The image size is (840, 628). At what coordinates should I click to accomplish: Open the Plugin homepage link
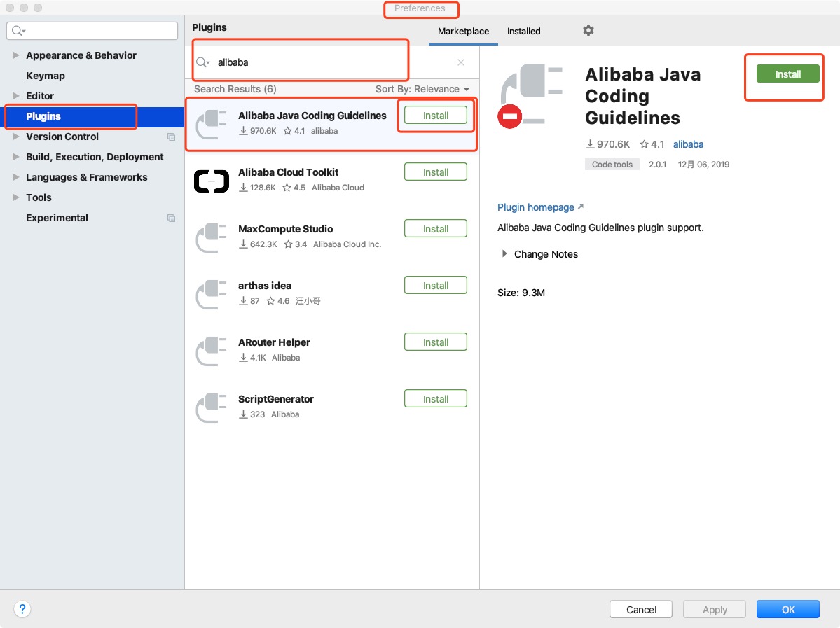click(x=536, y=207)
